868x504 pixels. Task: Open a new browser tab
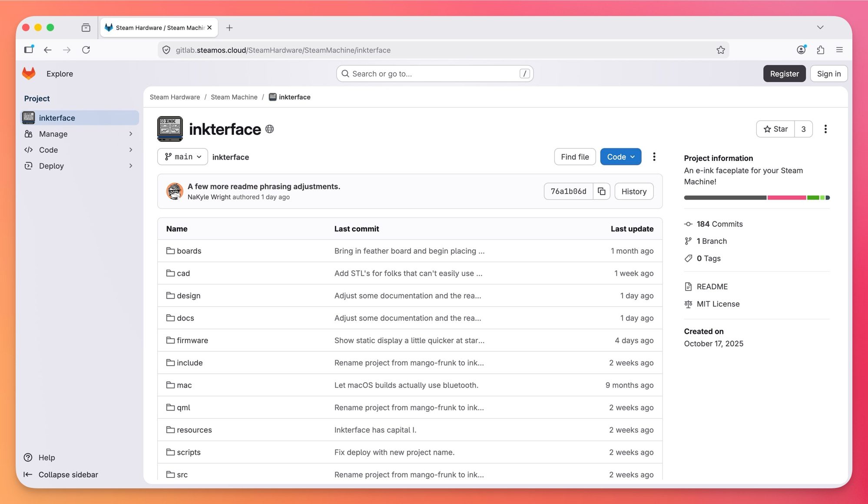tap(229, 28)
